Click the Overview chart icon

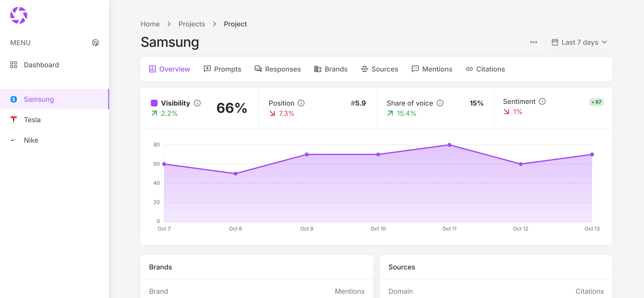pyautogui.click(x=152, y=69)
